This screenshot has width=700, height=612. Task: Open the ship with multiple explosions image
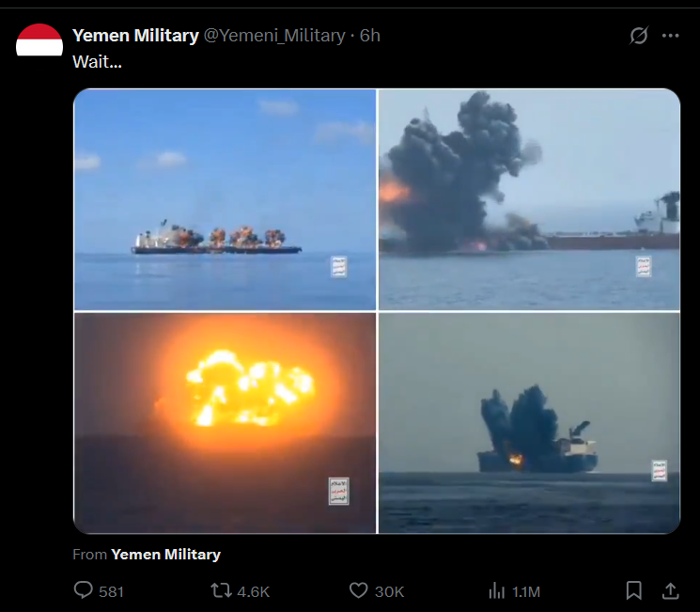pyautogui.click(x=225, y=199)
